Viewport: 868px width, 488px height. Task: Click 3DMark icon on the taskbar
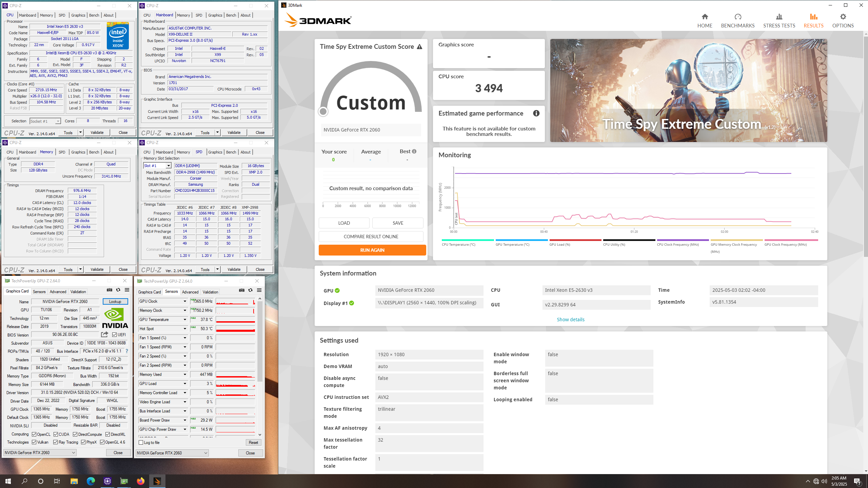pyautogui.click(x=157, y=481)
